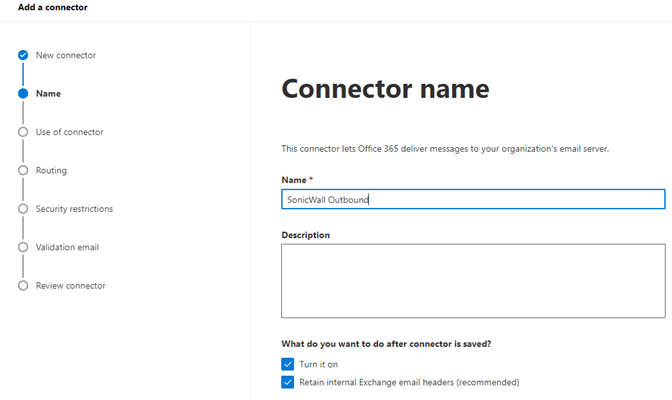Go back to New connector step label
The height and width of the screenshot is (400, 672).
click(66, 55)
